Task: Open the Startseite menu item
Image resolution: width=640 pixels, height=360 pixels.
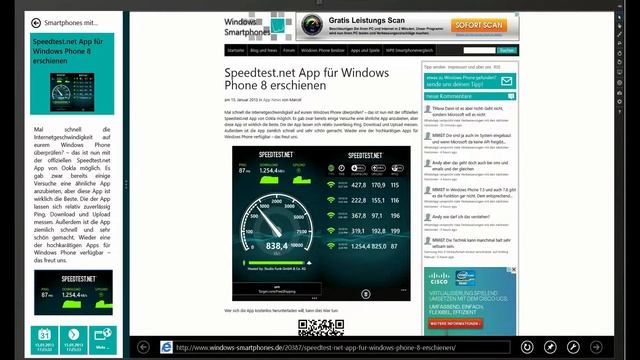Action: tap(236, 50)
